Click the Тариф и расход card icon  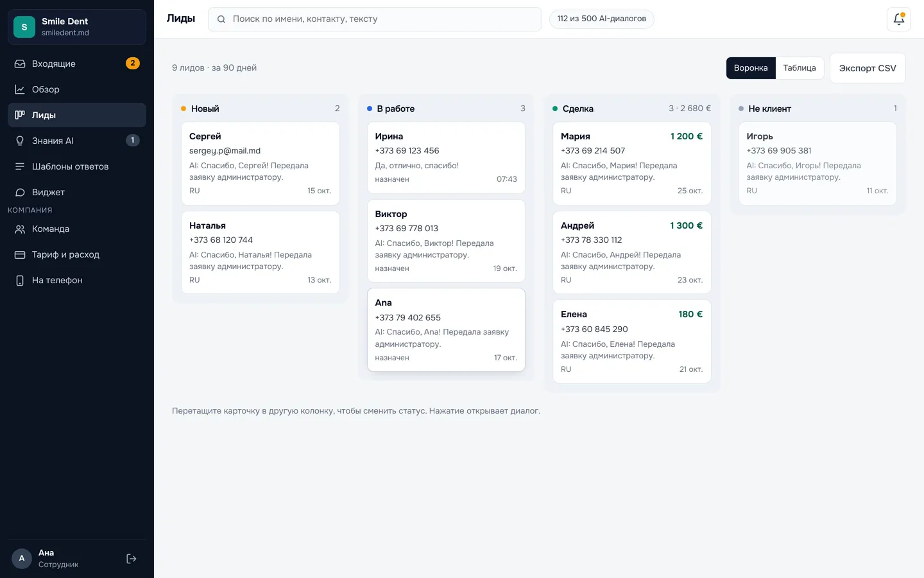pyautogui.click(x=20, y=254)
